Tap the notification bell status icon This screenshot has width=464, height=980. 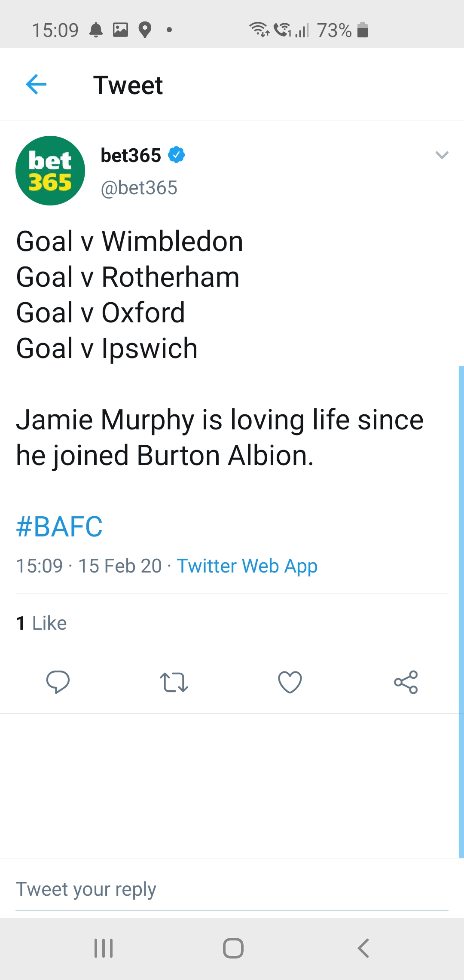(96, 30)
